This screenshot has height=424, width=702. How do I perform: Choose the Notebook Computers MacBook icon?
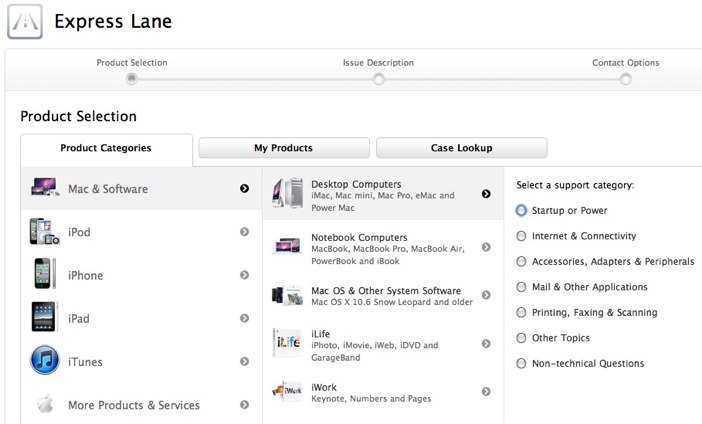(287, 247)
